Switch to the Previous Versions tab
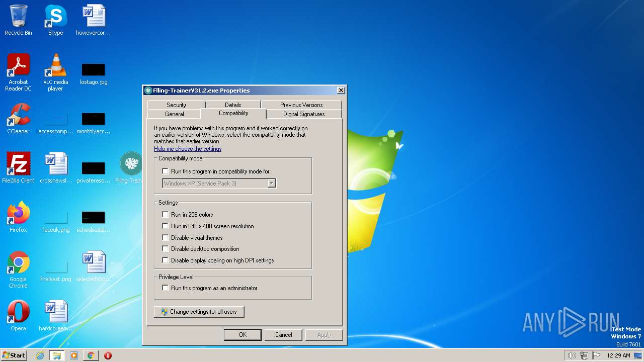 301,105
